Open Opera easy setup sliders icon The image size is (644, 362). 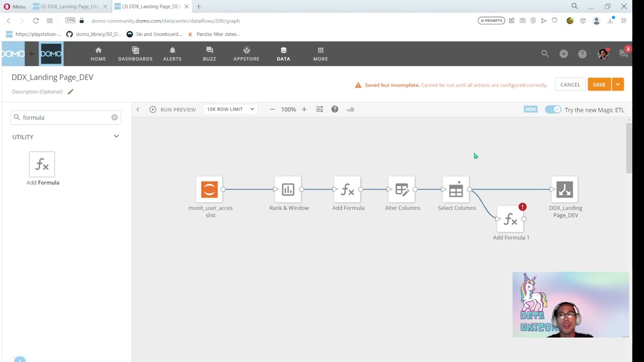[x=623, y=21]
